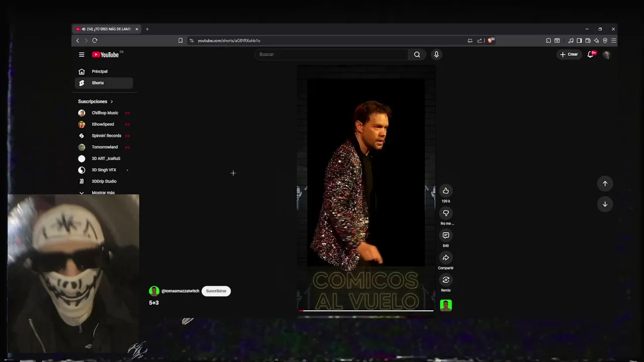Open the 3D ART _icaRuS channel

104,158
